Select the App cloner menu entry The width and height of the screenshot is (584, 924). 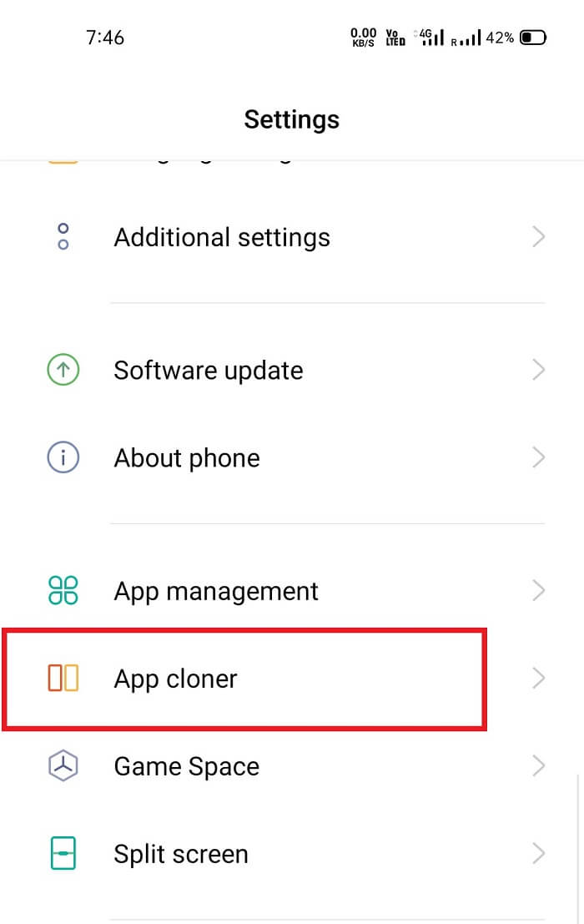pos(292,679)
